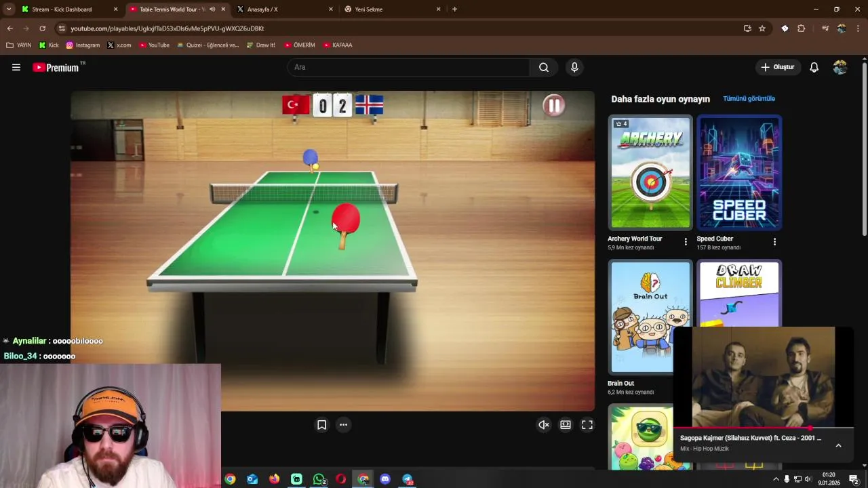The width and height of the screenshot is (868, 488).
Task: Open Discord from the taskbar
Action: pyautogui.click(x=385, y=479)
